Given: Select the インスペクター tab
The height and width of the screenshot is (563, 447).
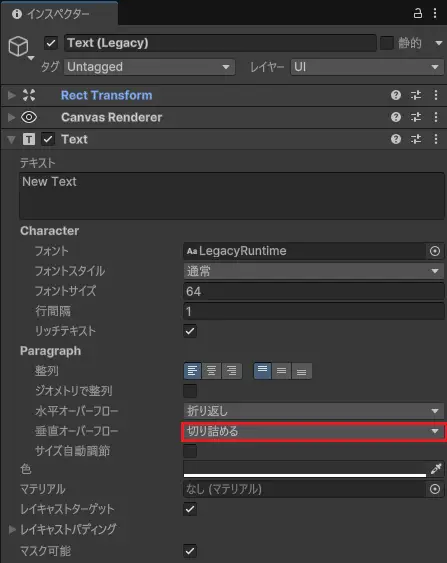Looking at the screenshot, I should tap(60, 14).
